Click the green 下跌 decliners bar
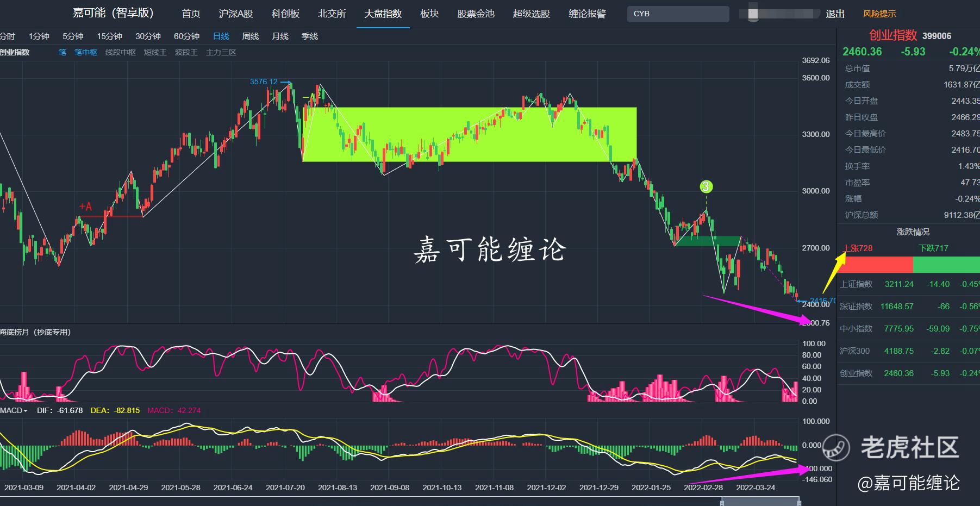This screenshot has width=980, height=506. click(x=946, y=265)
